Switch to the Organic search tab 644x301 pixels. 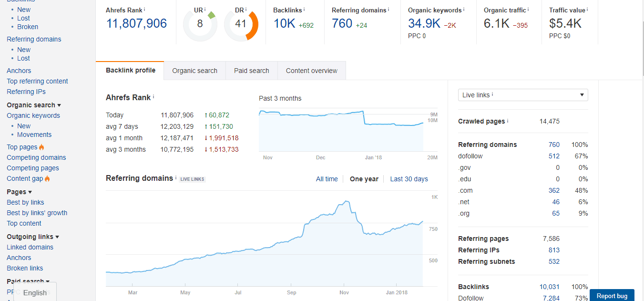(x=194, y=71)
